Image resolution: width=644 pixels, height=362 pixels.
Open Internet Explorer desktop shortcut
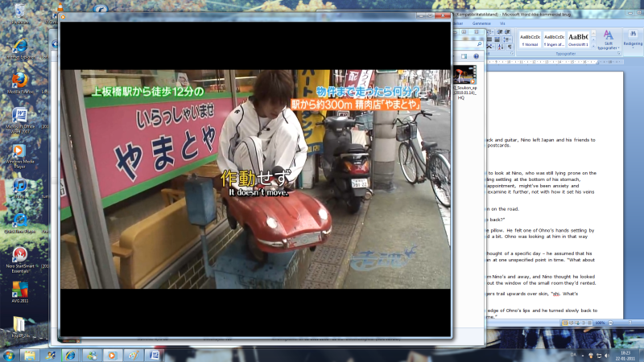click(19, 48)
